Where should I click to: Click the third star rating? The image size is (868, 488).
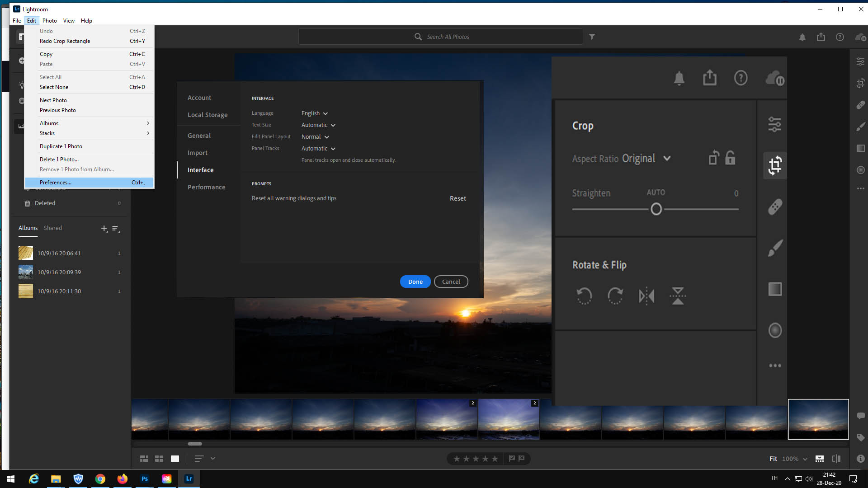point(476,459)
